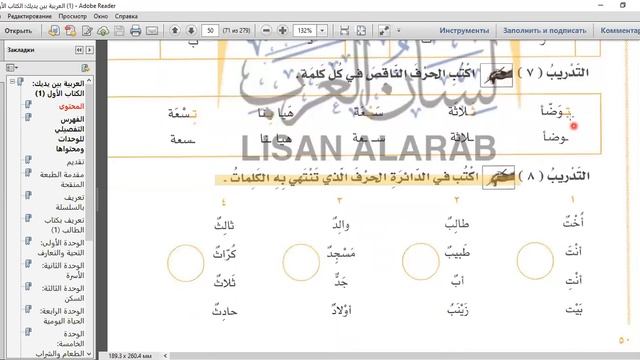The image size is (640, 360).
Task: Click the sign document pencil icon
Action: tap(87, 31)
